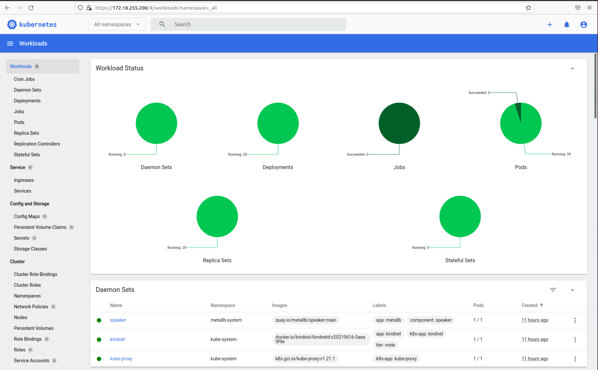Screen dimensions: 598x370
Task: Collapse the Daemon Sets card
Action: click(572, 290)
